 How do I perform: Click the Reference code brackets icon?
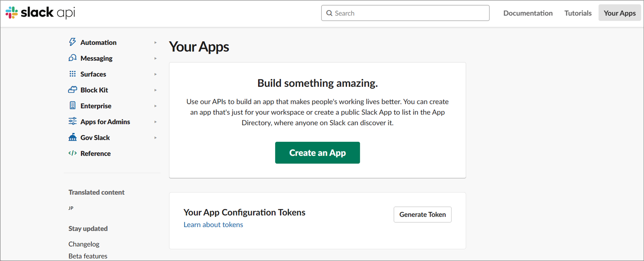coord(72,153)
